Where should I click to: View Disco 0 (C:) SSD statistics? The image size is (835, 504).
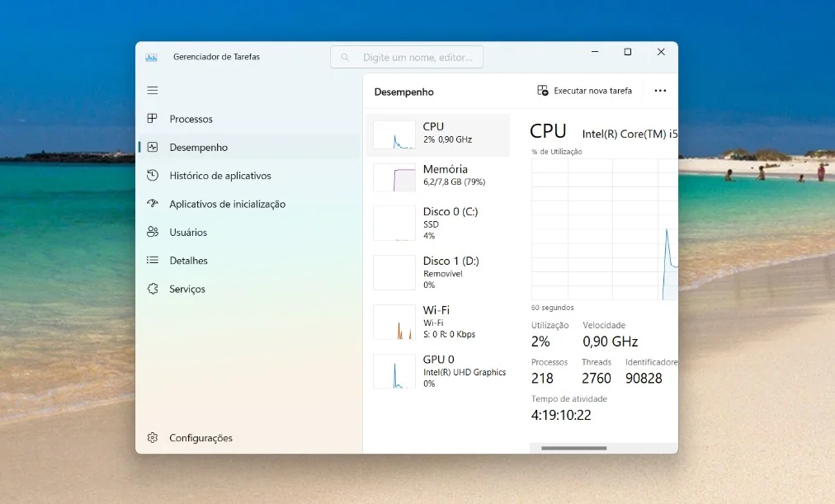[437, 223]
